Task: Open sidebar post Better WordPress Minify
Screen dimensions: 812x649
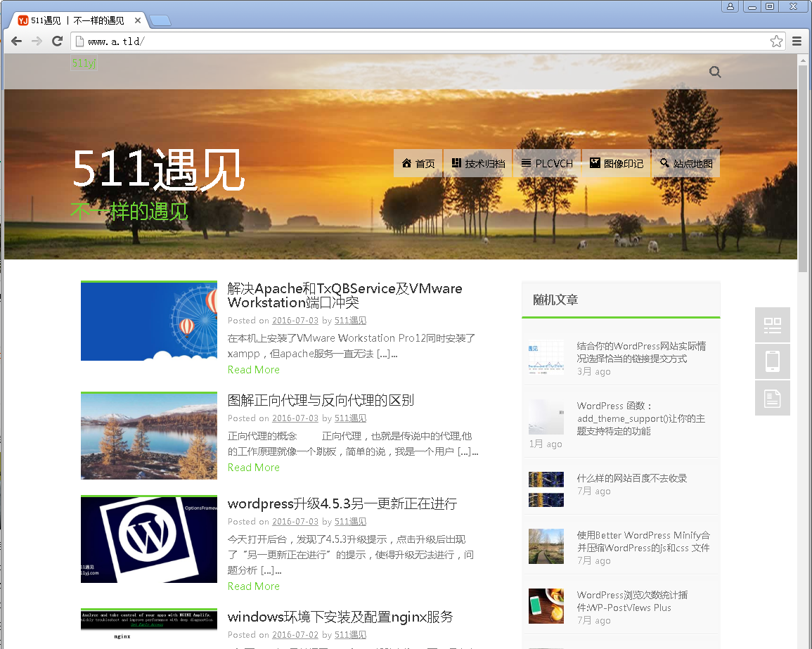Action: [643, 541]
